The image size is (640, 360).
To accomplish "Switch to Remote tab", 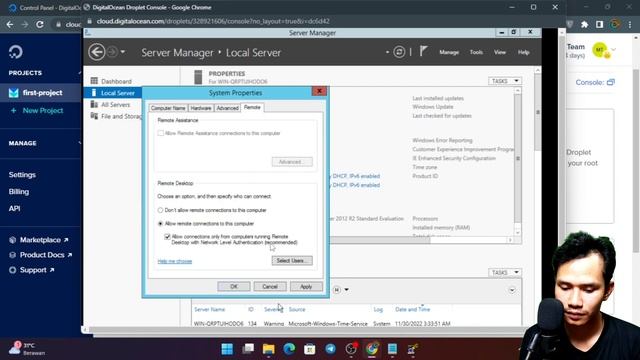I will tap(252, 107).
